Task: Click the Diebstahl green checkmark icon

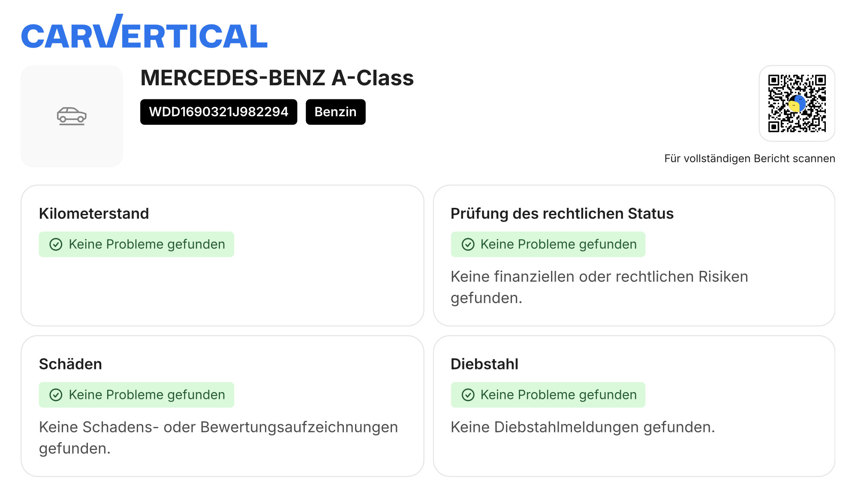Action: coord(468,395)
